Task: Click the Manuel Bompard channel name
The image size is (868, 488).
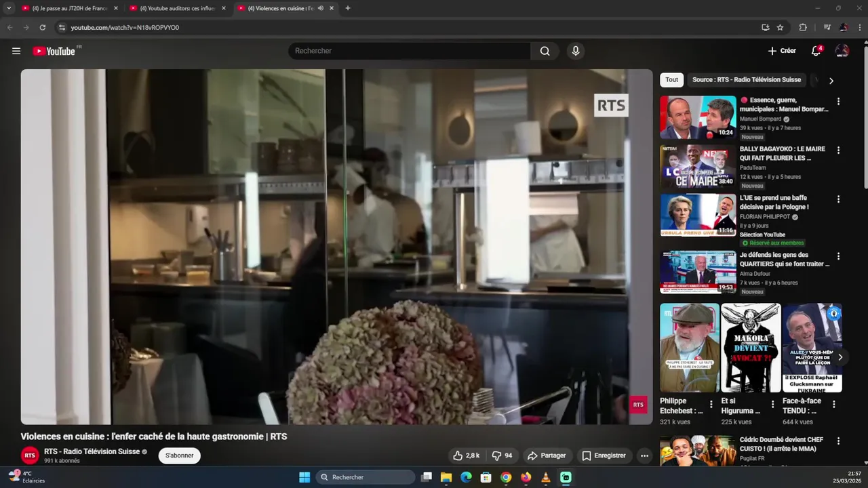Action: pyautogui.click(x=760, y=119)
